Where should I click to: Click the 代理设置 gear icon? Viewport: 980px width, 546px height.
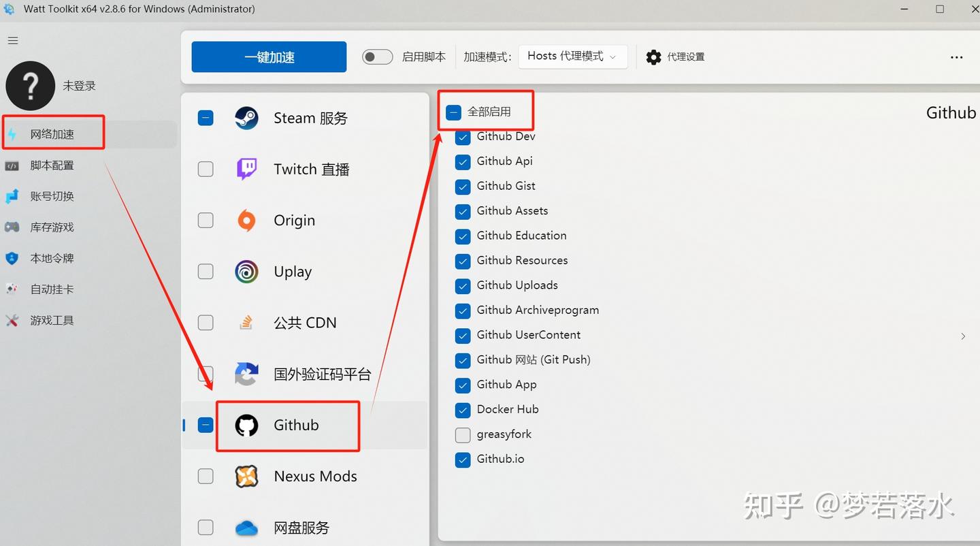click(x=653, y=57)
